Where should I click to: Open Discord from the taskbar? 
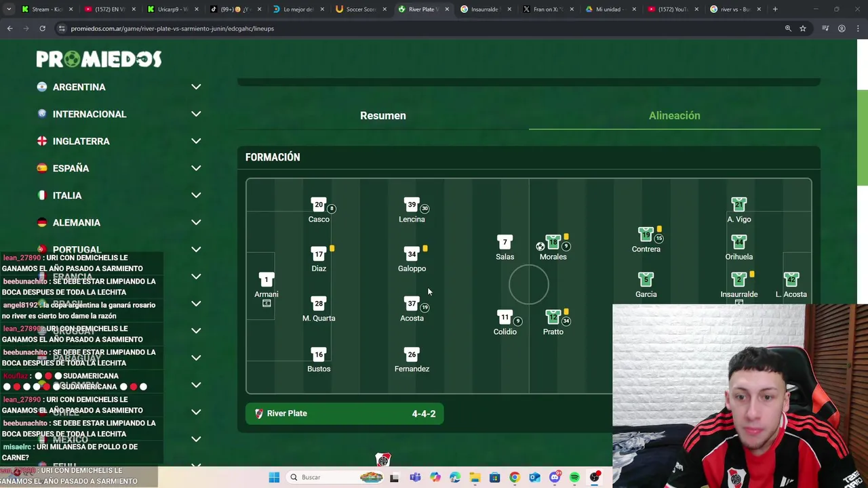coord(555,477)
